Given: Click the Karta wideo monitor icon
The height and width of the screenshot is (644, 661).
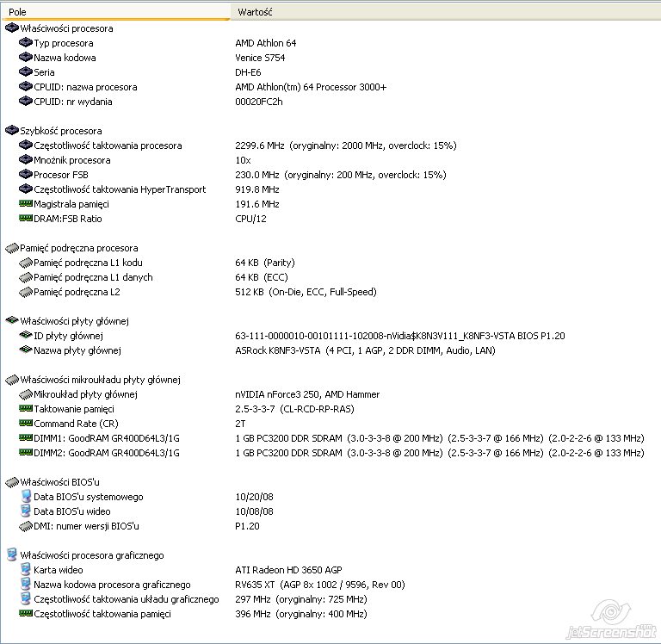Looking at the screenshot, I should [26, 570].
